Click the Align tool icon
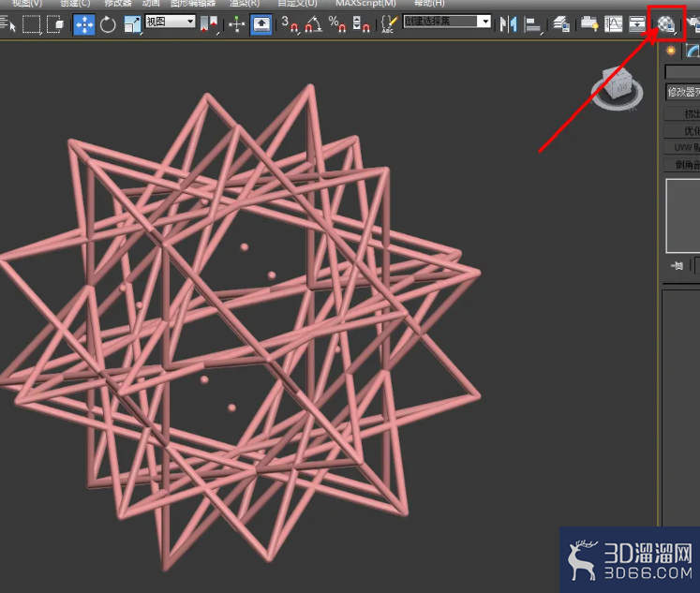The image size is (700, 593). (532, 24)
